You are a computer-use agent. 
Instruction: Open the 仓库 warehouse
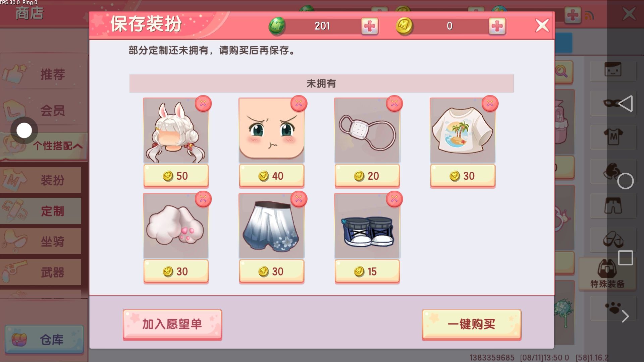(44, 340)
